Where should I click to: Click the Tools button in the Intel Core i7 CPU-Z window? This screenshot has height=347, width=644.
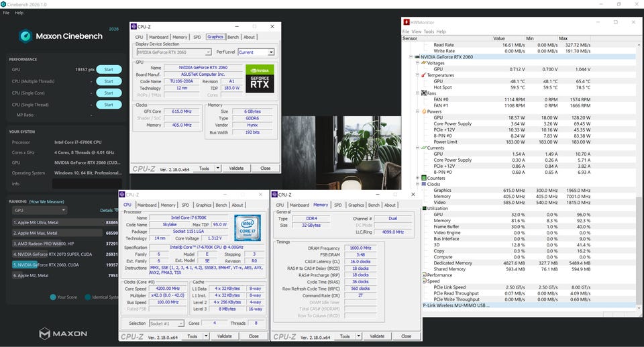pos(193,336)
